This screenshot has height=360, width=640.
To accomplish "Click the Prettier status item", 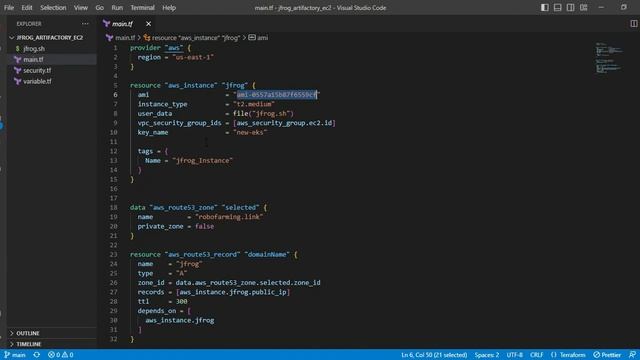I will [607, 355].
